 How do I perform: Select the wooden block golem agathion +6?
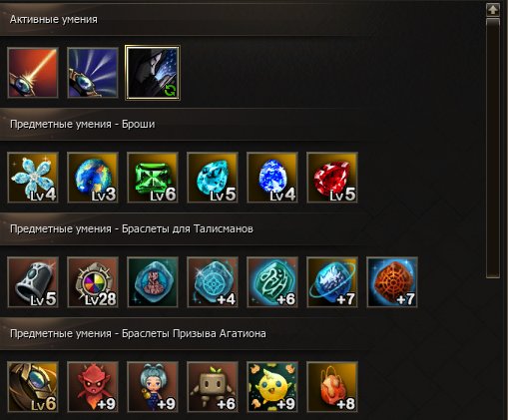coord(213,387)
